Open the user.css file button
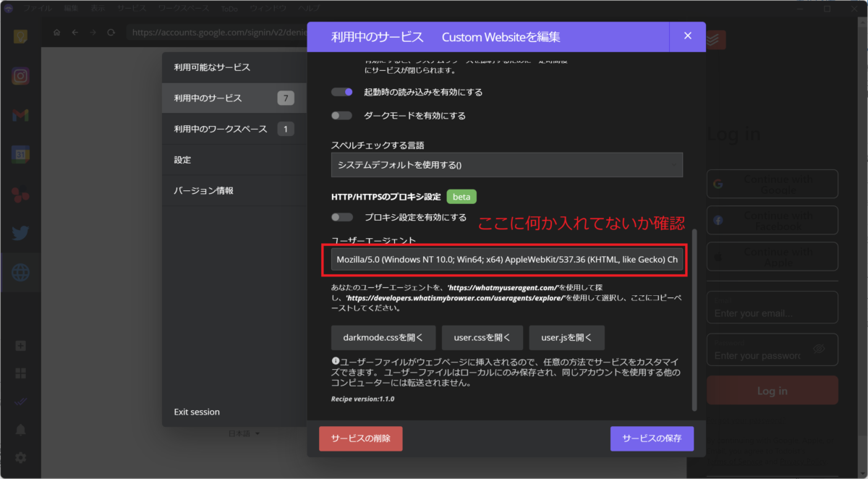868x479 pixels. pyautogui.click(x=482, y=337)
